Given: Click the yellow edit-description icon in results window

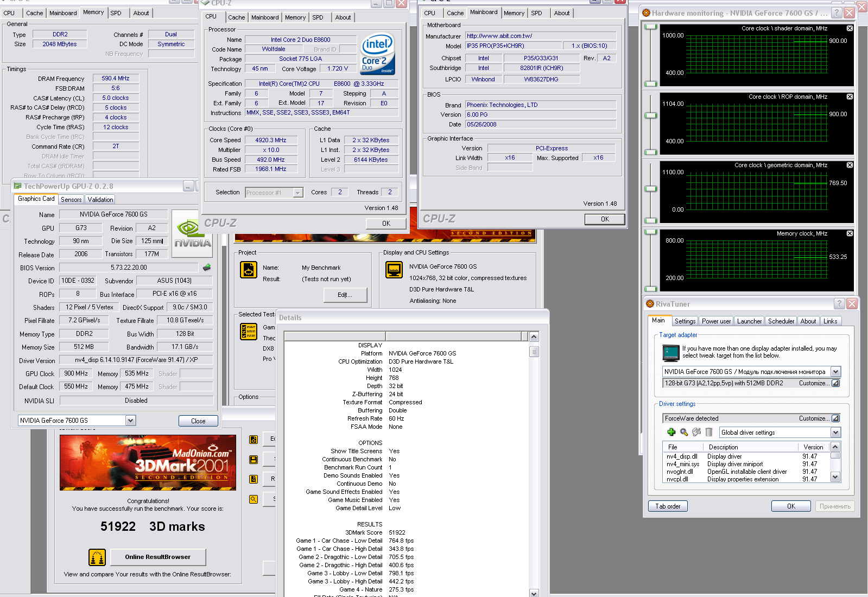Looking at the screenshot, I should click(254, 440).
